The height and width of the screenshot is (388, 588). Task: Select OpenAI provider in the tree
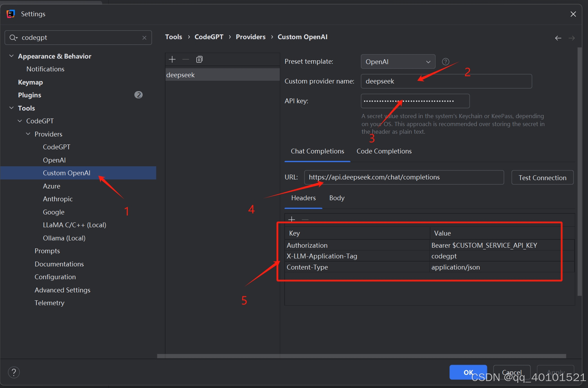pos(54,160)
